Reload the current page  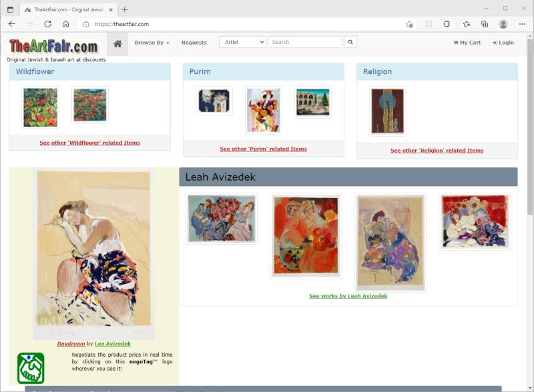[x=47, y=24]
